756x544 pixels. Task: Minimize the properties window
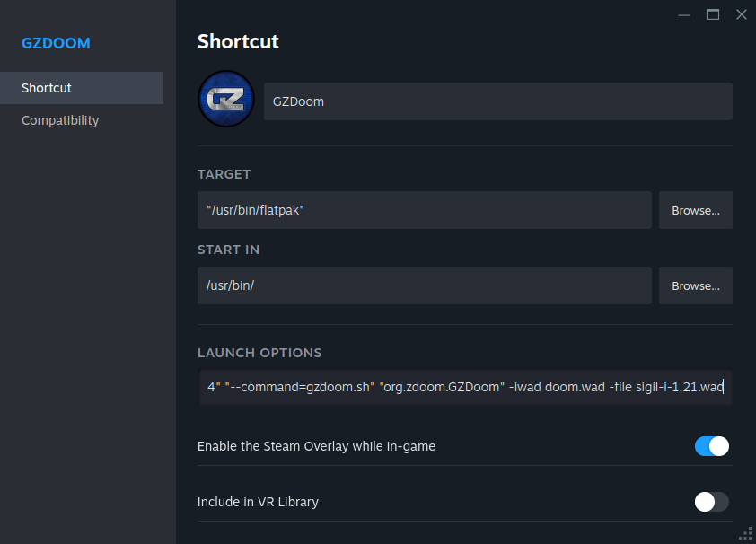click(x=683, y=15)
